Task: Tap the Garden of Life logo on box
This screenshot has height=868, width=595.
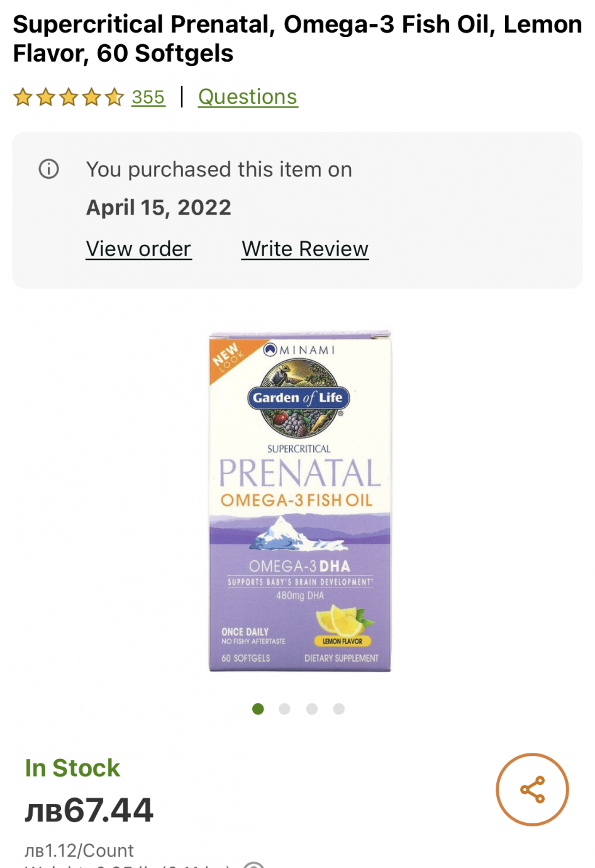Action: 298,398
